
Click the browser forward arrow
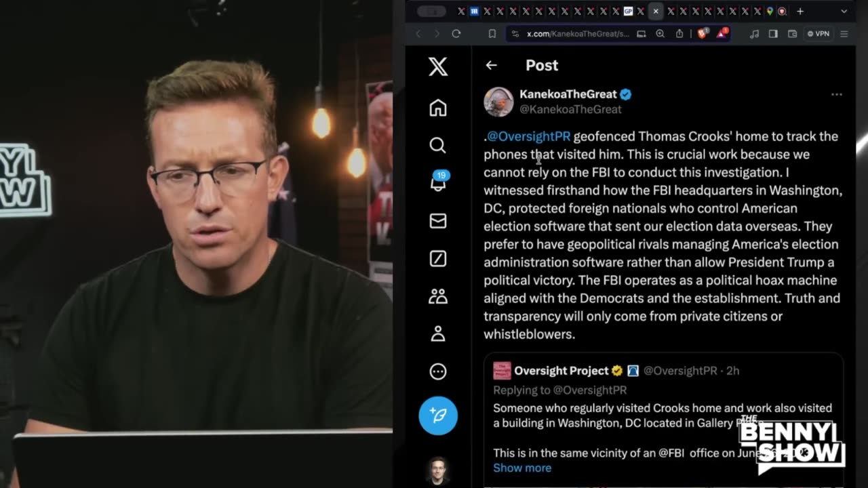tap(437, 33)
